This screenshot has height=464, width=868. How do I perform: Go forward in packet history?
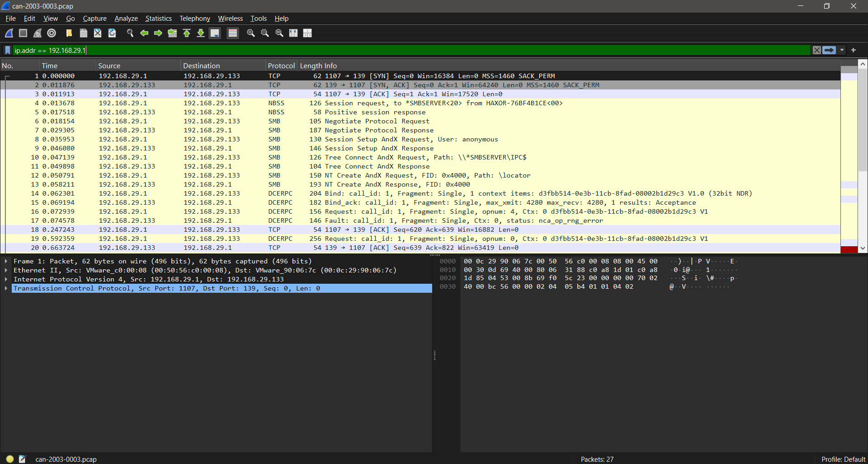click(158, 33)
